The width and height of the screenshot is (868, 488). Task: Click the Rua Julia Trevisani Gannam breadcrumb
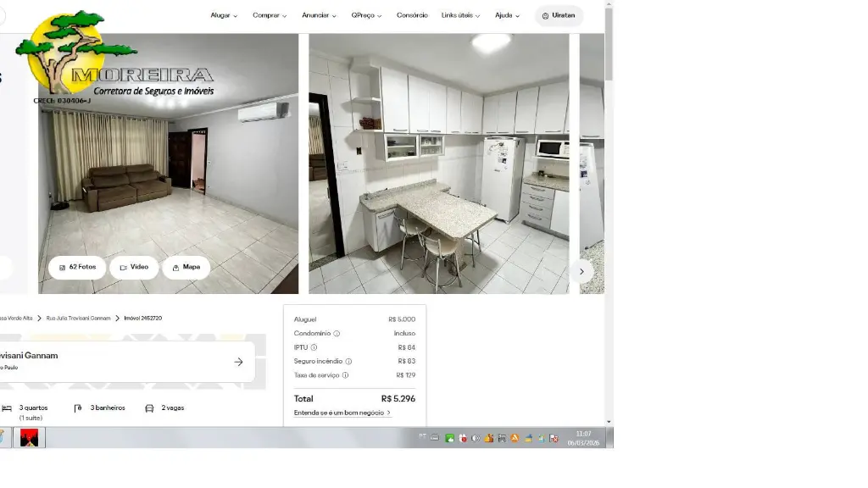pos(78,319)
